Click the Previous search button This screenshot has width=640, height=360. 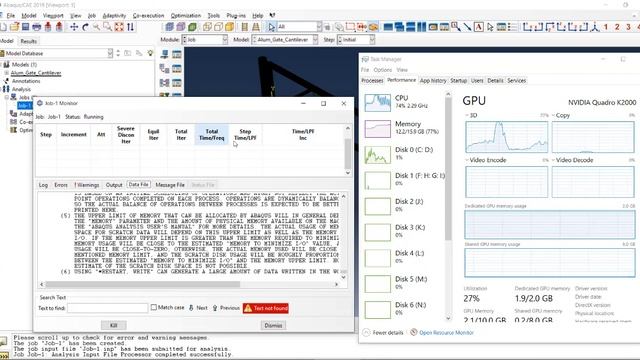(226, 308)
